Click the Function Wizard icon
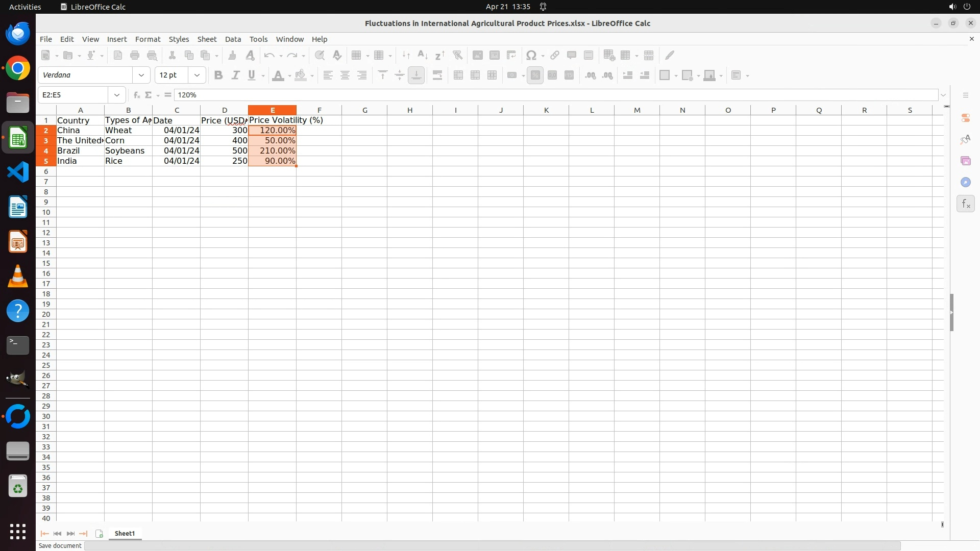 point(136,95)
